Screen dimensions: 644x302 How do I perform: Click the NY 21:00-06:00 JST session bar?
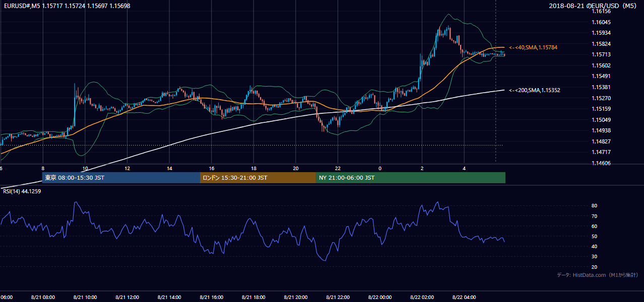point(411,178)
